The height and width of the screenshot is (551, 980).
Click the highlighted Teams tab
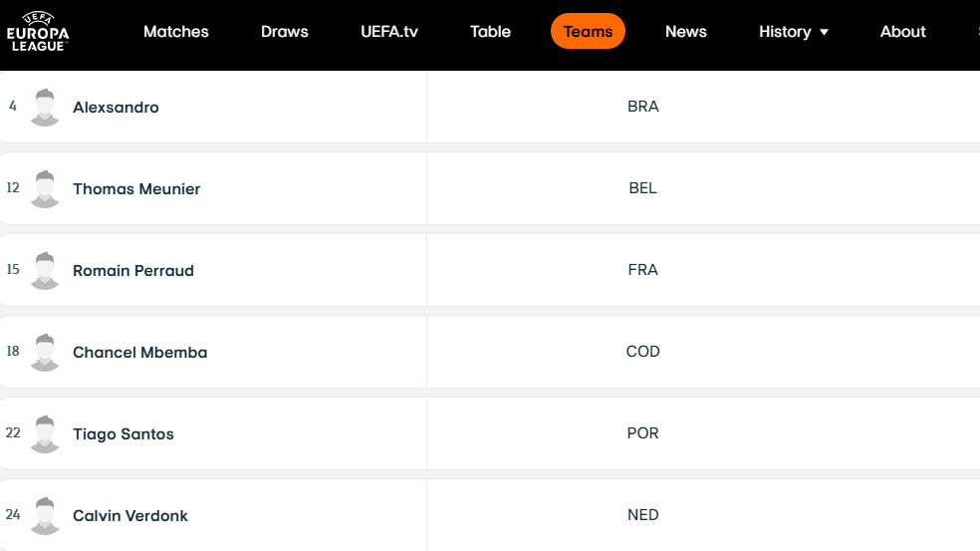(x=588, y=32)
